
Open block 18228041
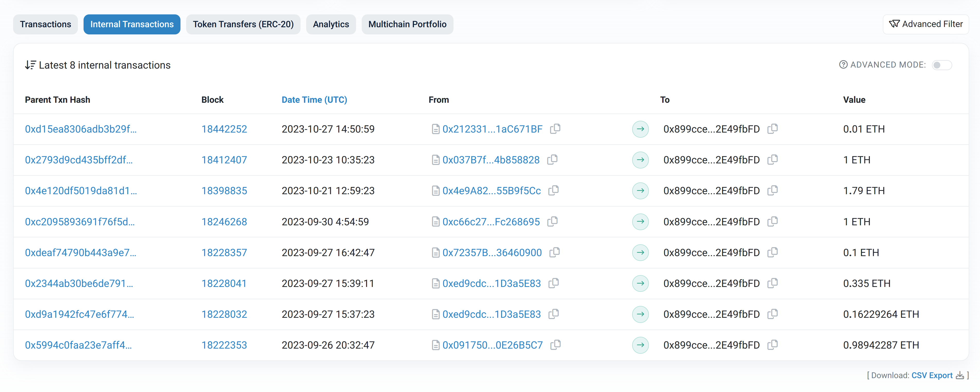coord(224,283)
